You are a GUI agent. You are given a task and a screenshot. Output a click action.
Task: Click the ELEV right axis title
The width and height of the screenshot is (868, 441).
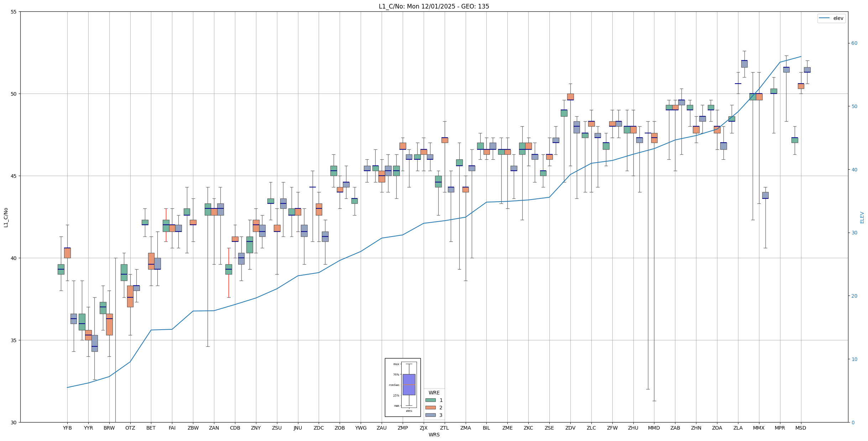(862, 217)
